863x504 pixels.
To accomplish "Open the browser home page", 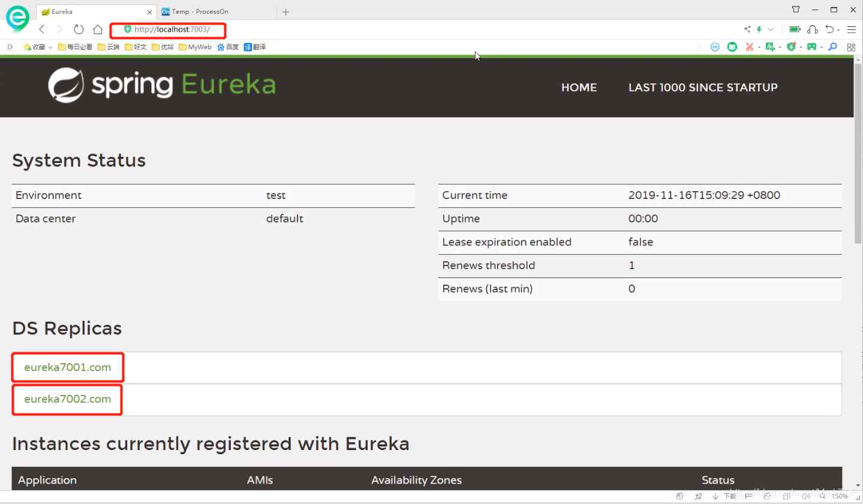I will pos(98,29).
